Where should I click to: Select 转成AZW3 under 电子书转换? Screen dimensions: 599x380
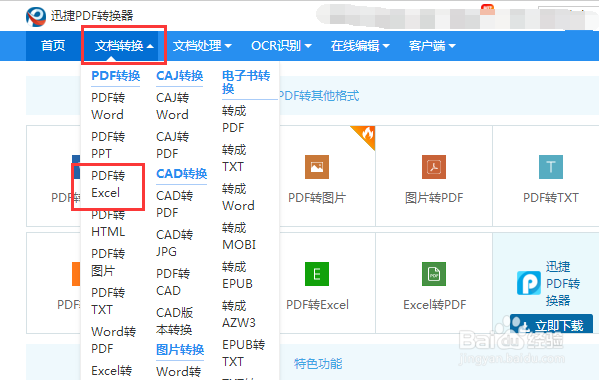point(239,314)
